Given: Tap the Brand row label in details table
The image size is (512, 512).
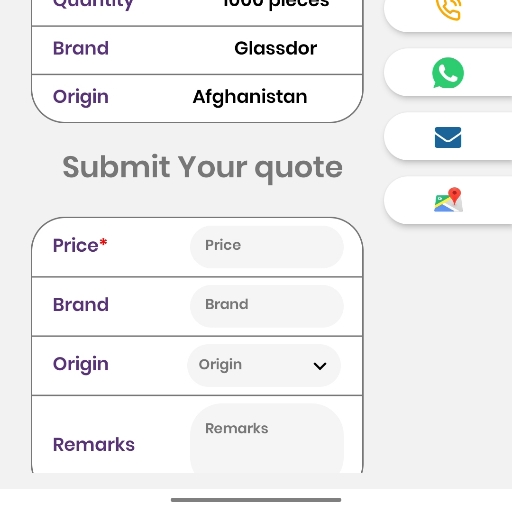Looking at the screenshot, I should (x=81, y=48).
